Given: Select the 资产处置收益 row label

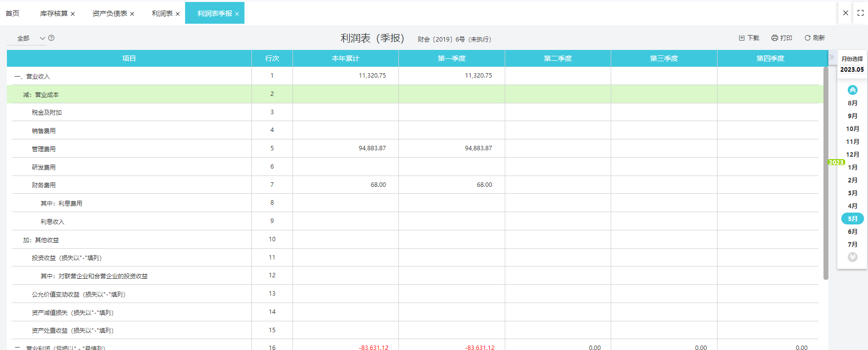Looking at the screenshot, I should click(73, 331).
